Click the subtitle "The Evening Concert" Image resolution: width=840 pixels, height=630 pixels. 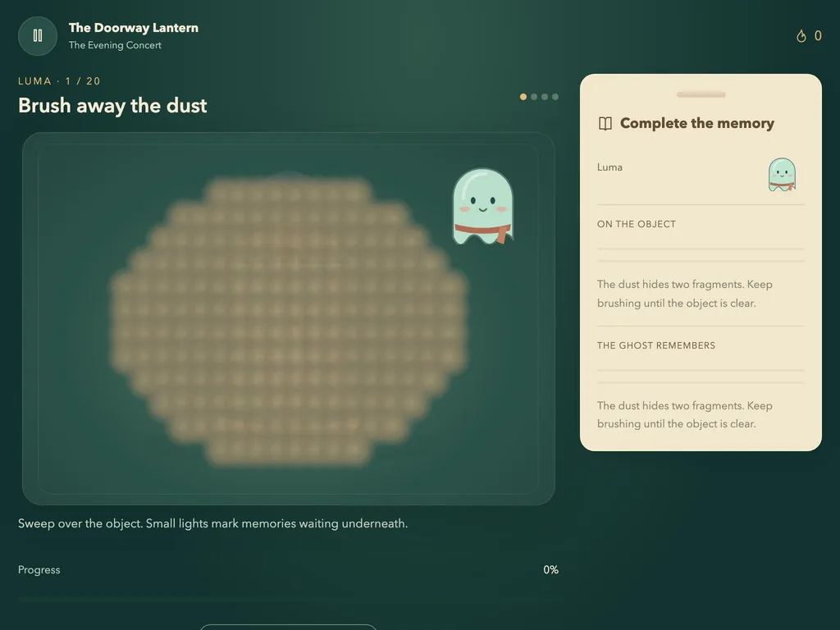[115, 46]
